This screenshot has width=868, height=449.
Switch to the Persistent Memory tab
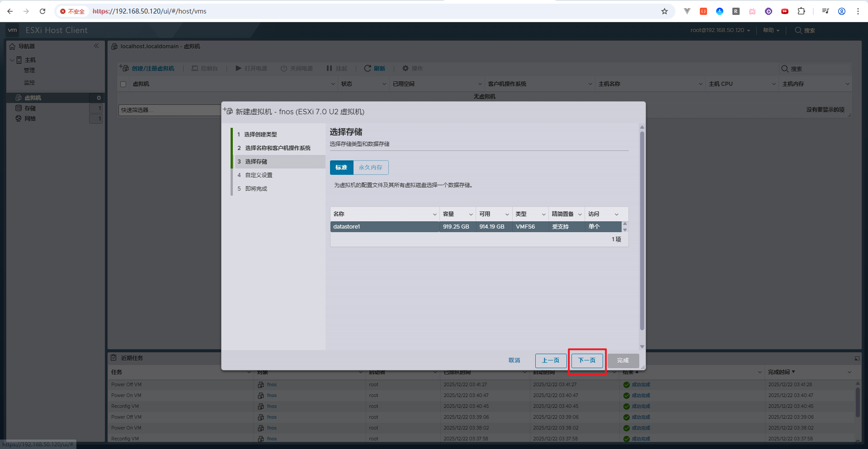tap(370, 168)
